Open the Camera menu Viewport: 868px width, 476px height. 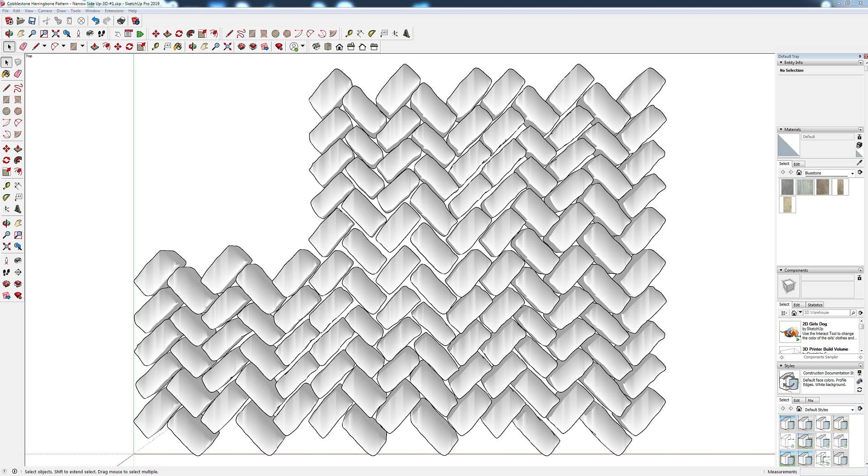(44, 11)
